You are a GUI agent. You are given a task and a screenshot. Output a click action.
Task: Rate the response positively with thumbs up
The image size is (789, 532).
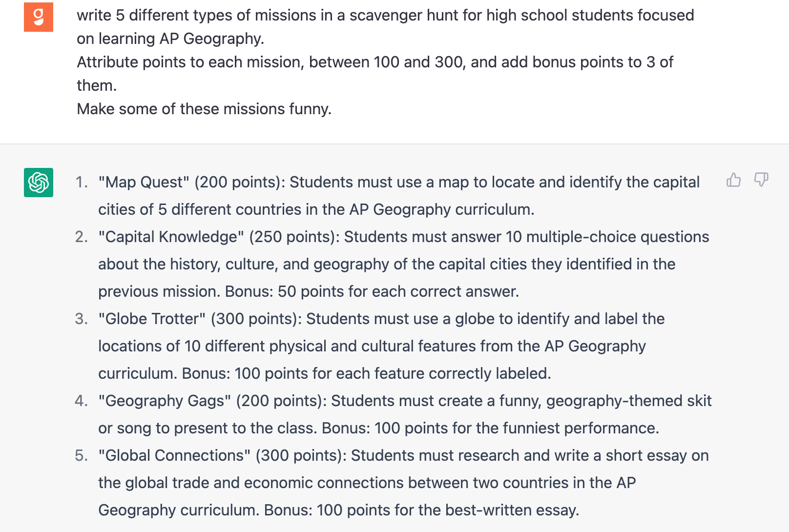[x=733, y=180]
